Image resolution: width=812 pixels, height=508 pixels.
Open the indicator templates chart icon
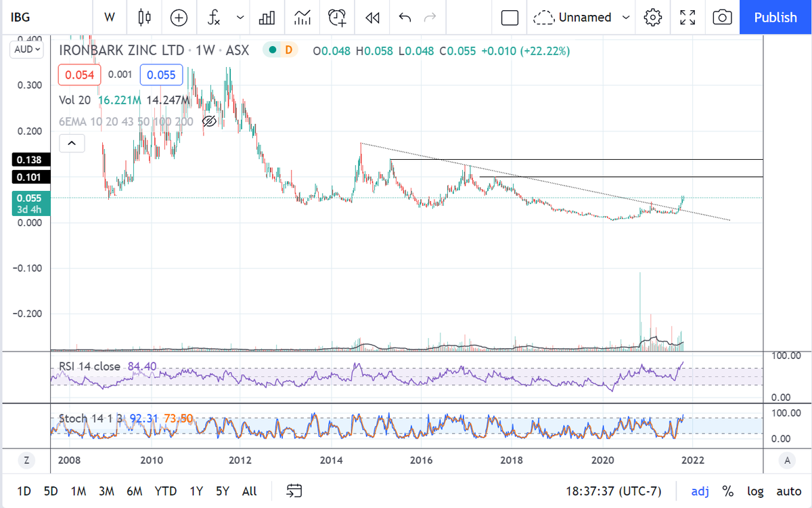[x=302, y=18]
